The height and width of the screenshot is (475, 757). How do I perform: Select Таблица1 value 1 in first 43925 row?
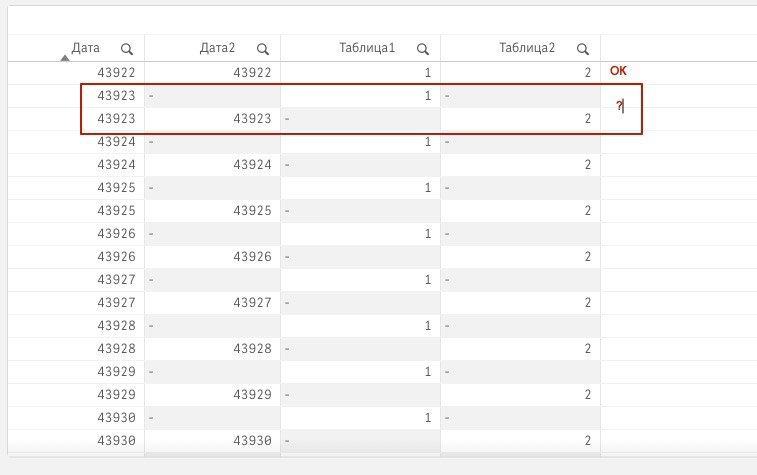point(428,188)
